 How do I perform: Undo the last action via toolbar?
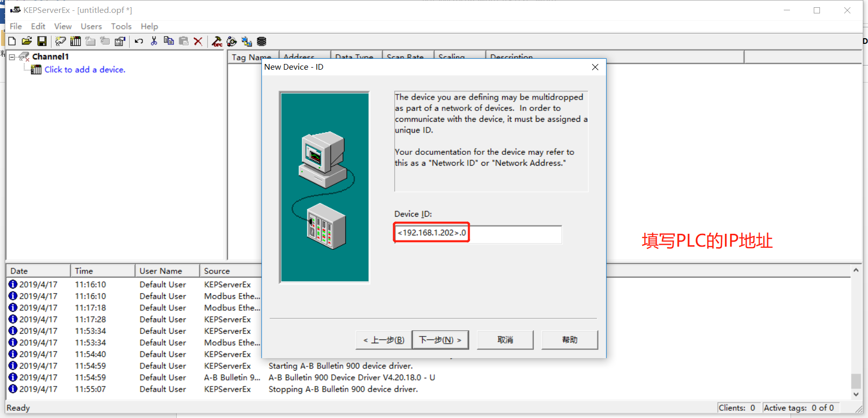tap(139, 41)
